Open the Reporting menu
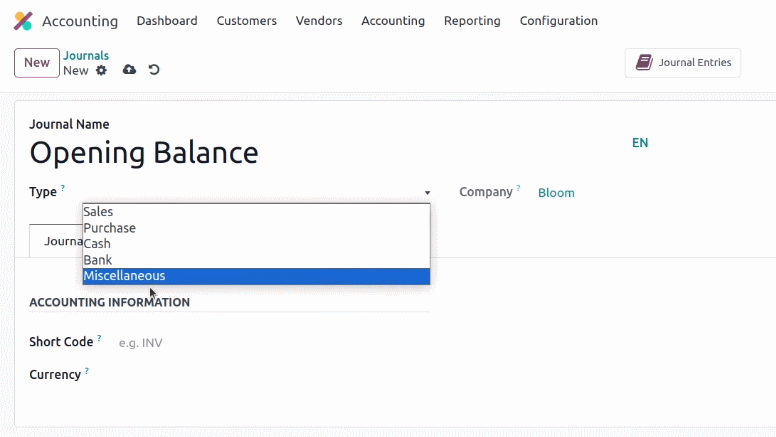776x437 pixels. tap(472, 21)
